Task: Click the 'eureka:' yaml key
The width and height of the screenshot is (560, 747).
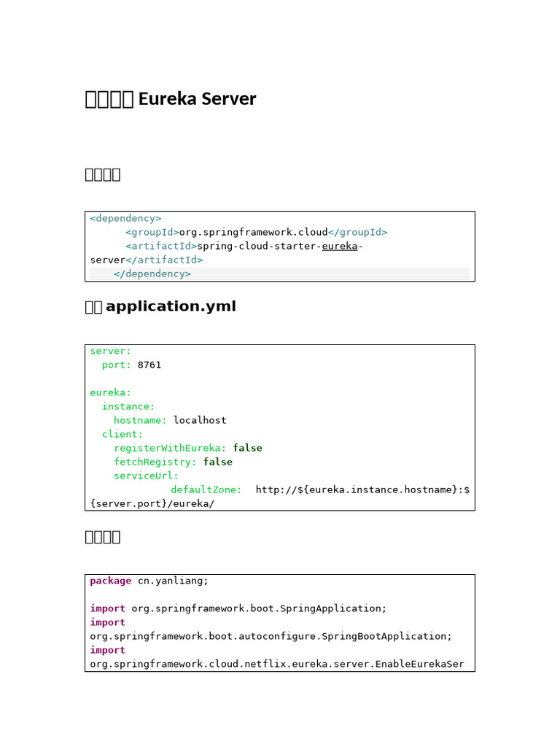Action: (x=111, y=392)
